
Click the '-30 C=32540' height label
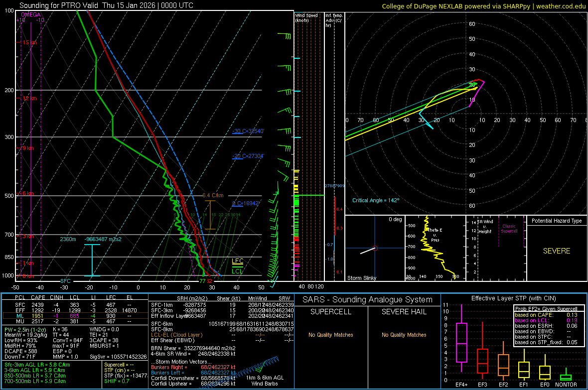pyautogui.click(x=248, y=131)
